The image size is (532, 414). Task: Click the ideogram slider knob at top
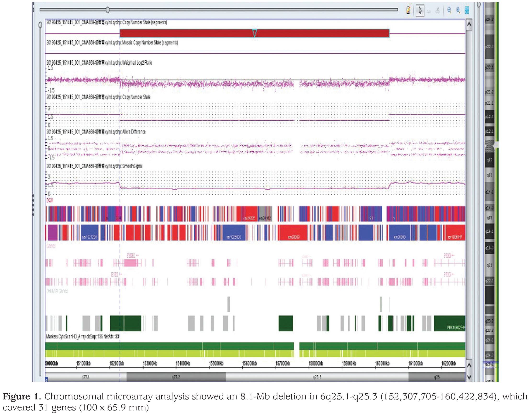tap(479, 5)
